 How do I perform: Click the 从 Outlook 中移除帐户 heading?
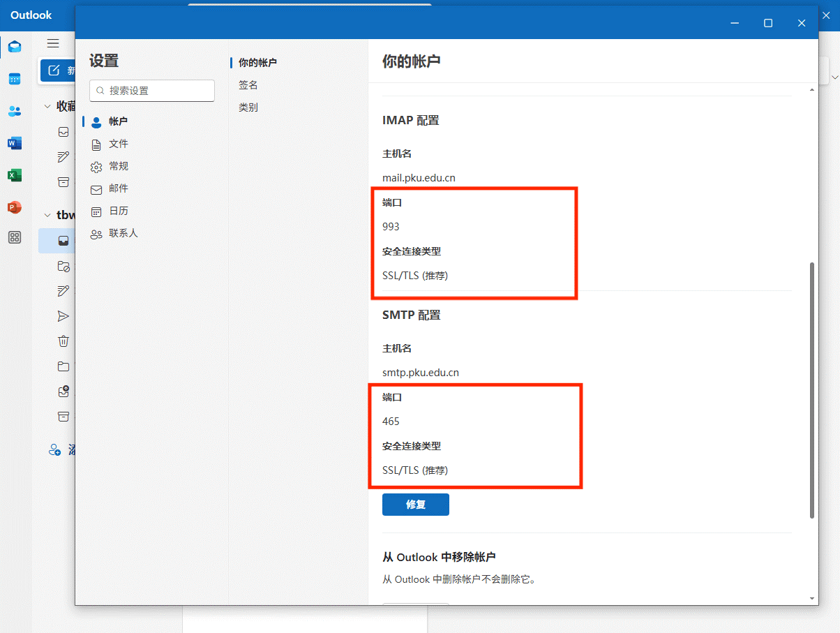click(439, 557)
